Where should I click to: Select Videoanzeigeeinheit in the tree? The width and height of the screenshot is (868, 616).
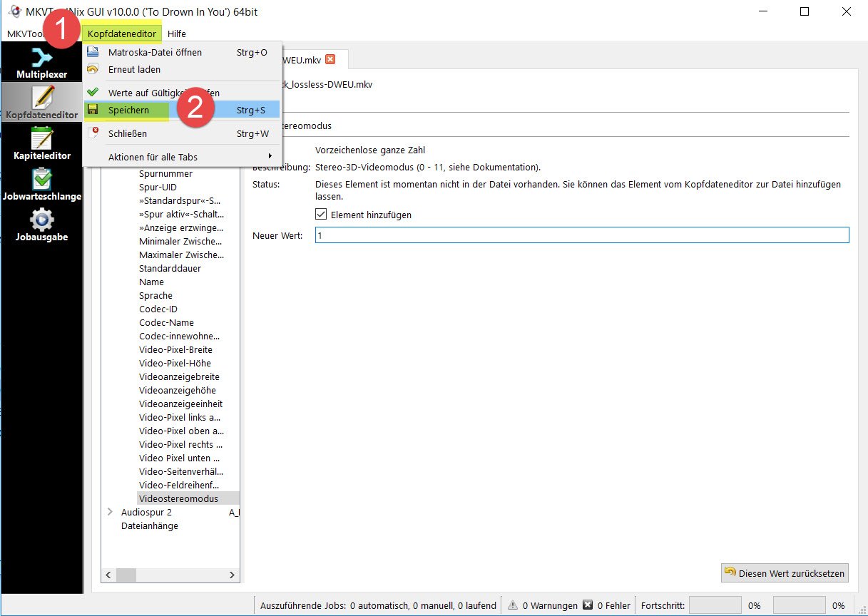point(180,404)
